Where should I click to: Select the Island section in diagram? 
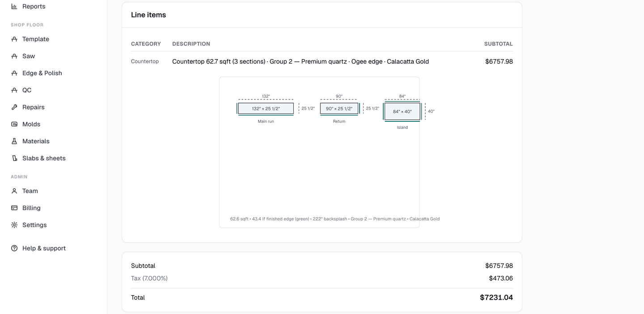point(402,112)
